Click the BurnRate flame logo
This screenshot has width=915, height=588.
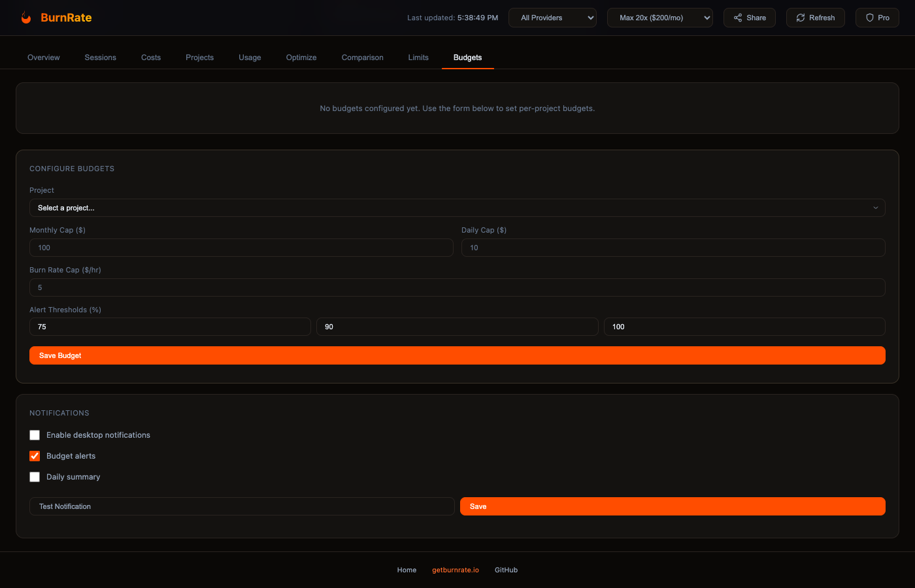(26, 17)
